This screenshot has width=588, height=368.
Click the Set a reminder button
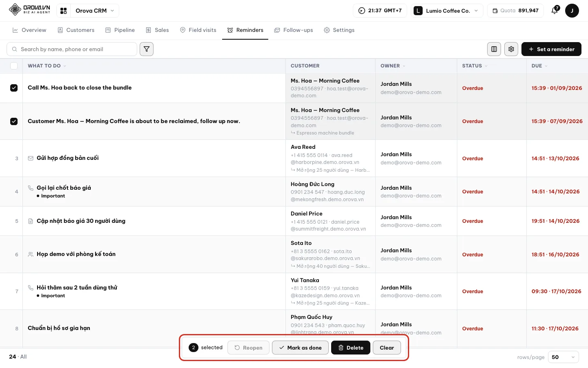click(x=551, y=49)
